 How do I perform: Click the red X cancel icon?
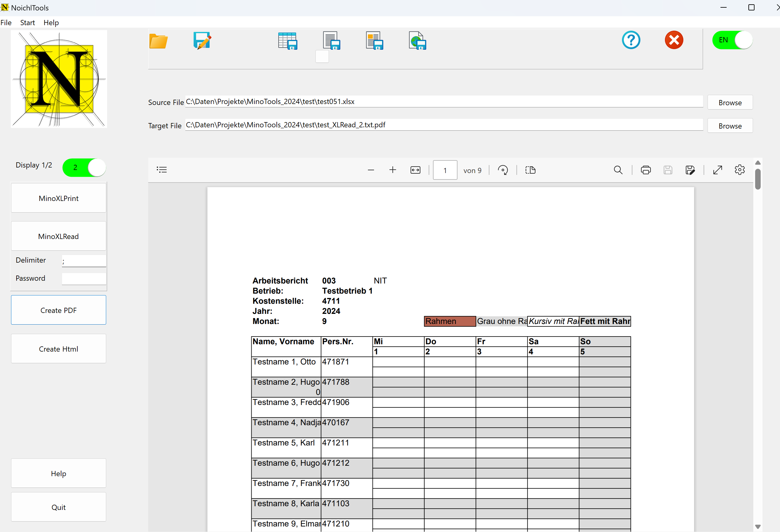point(674,40)
